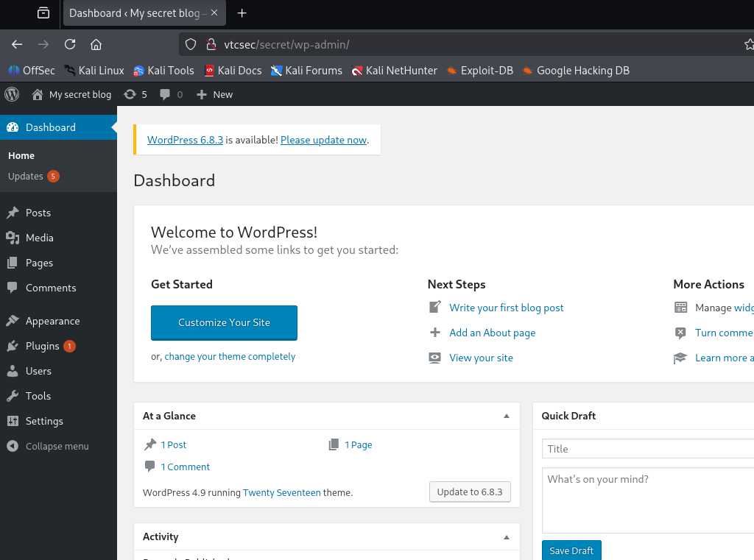Open WordPress 6.8.3 link
The image size is (754, 560).
pos(185,140)
